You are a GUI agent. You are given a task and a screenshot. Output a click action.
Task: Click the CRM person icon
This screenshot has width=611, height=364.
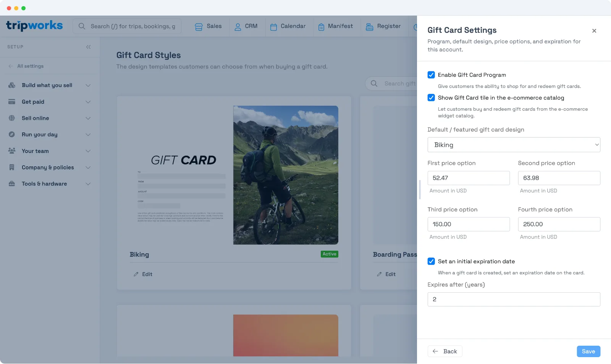(x=238, y=27)
